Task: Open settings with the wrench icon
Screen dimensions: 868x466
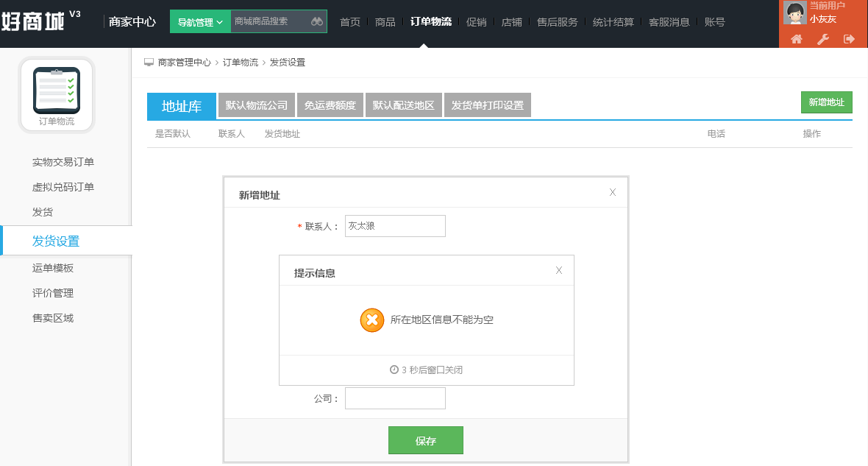Action: click(x=822, y=39)
